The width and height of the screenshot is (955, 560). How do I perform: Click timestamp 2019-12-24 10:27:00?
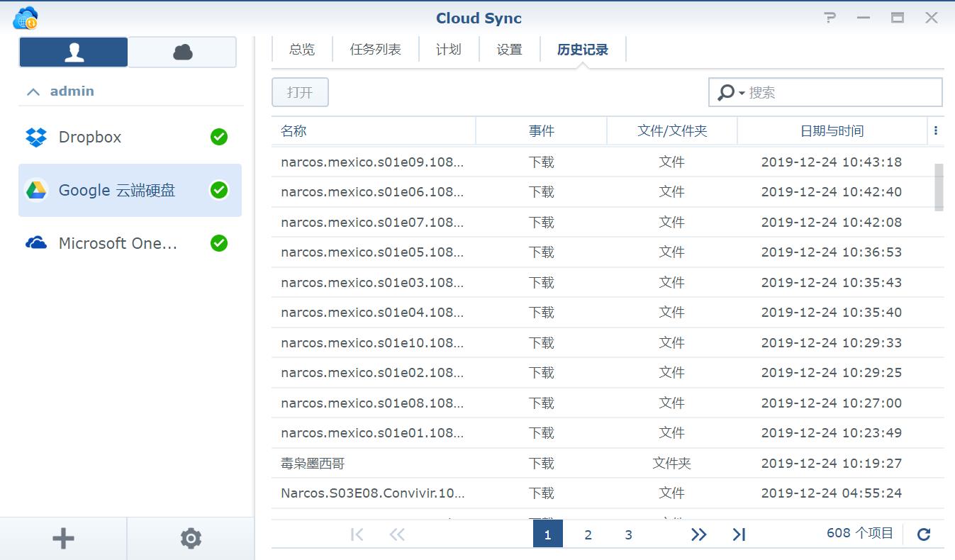point(832,403)
